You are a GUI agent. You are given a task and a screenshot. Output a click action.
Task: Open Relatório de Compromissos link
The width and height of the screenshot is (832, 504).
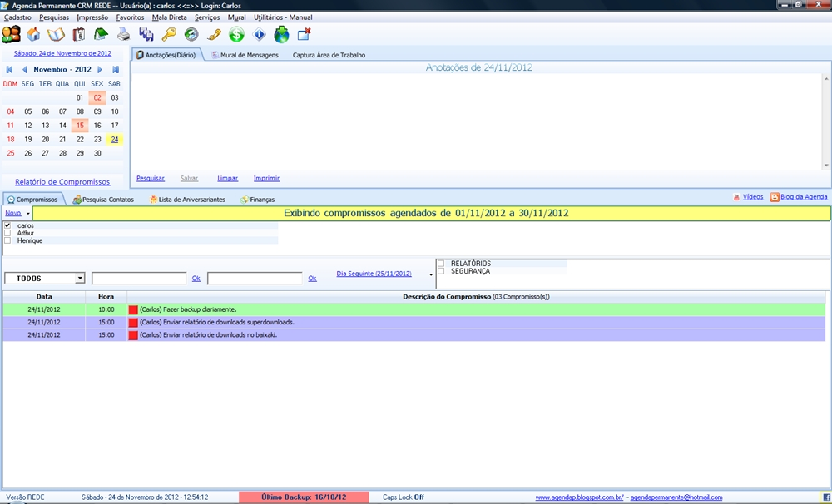(62, 182)
